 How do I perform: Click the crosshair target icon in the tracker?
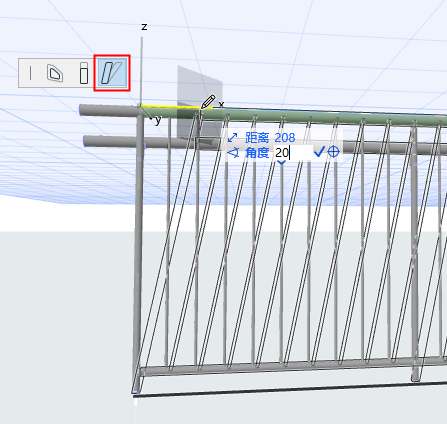pos(333,152)
